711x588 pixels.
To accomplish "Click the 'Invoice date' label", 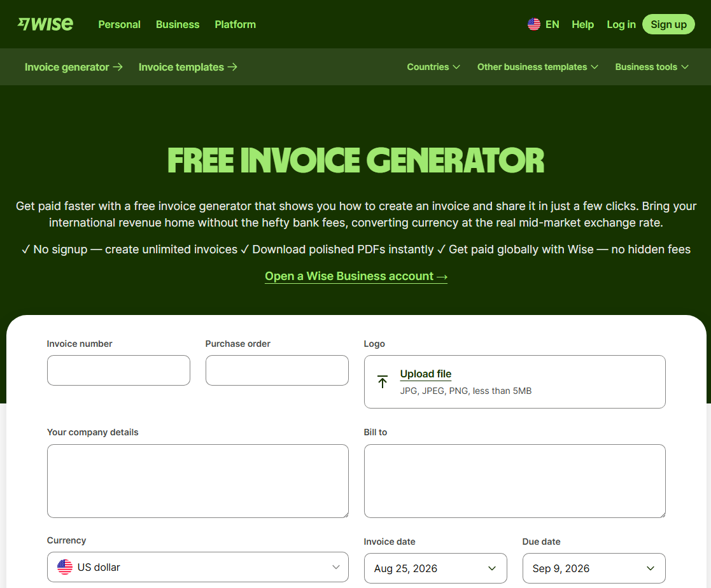I will [390, 542].
